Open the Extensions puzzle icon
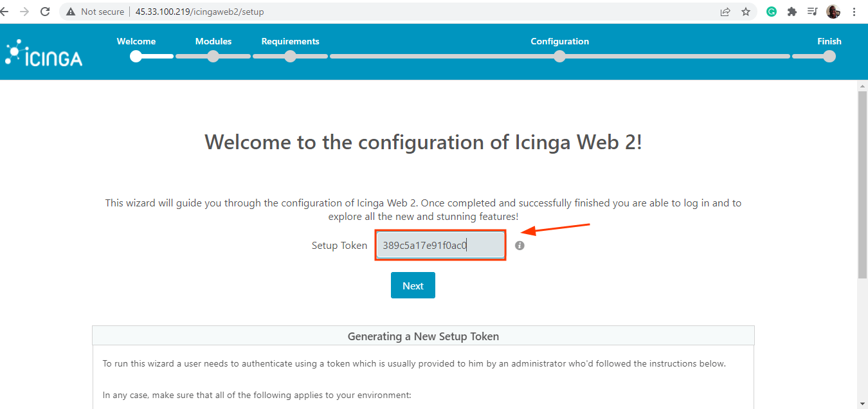The image size is (868, 409). coord(792,12)
